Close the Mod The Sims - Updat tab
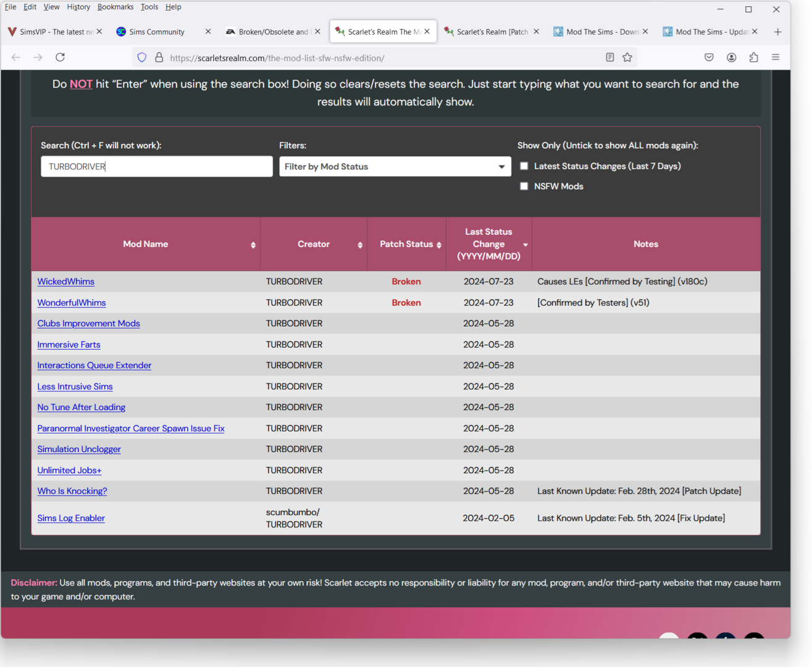 click(755, 31)
